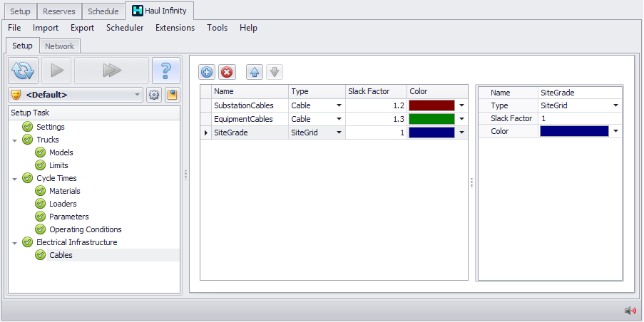Screen dimensions: 644x322
Task: Edit the Name field showing SiteGrade in properties
Action: click(x=580, y=93)
